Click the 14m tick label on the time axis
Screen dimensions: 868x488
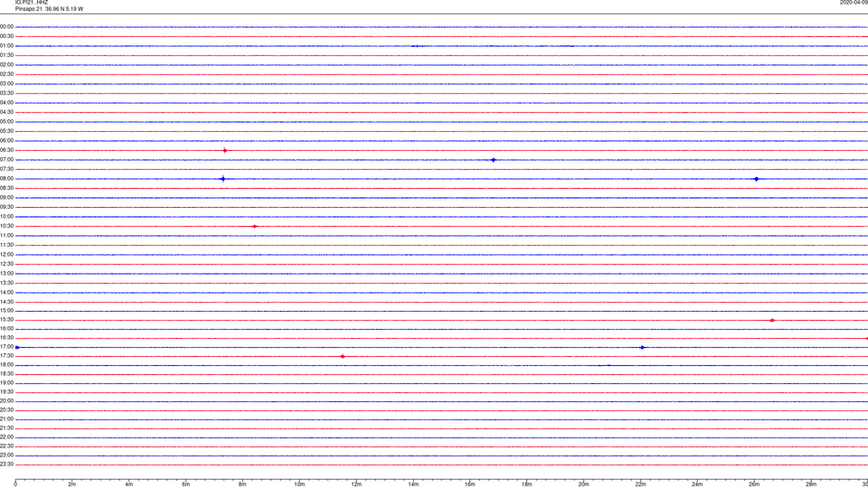coord(413,484)
